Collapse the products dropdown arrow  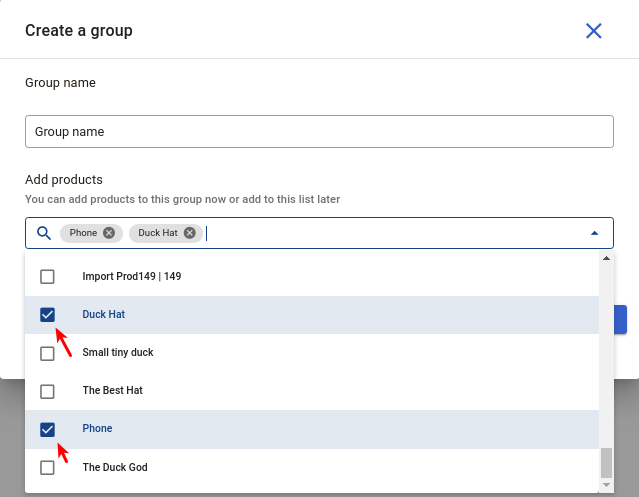pos(594,233)
